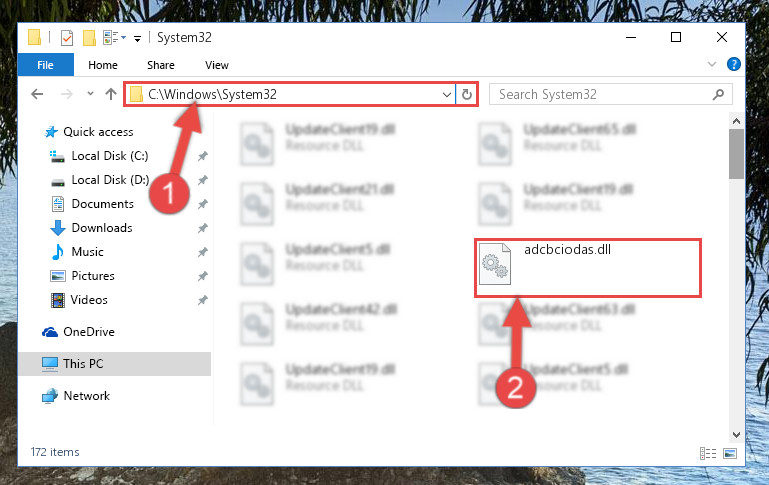The height and width of the screenshot is (485, 769).
Task: Expand the ribbon with the chevron
Action: (x=712, y=64)
